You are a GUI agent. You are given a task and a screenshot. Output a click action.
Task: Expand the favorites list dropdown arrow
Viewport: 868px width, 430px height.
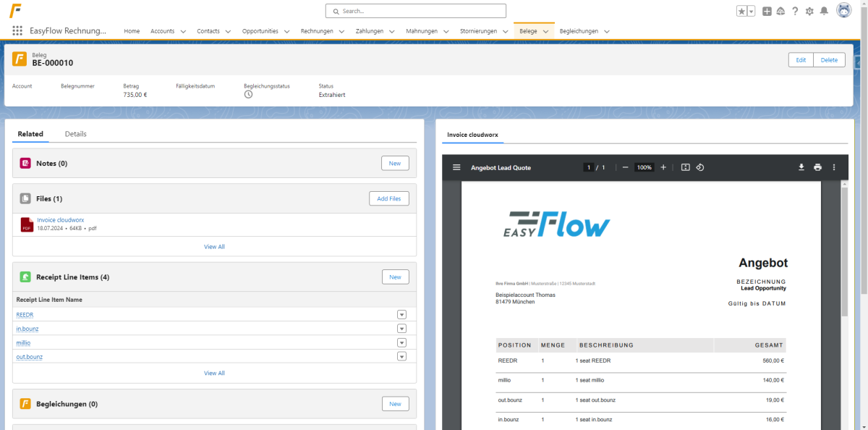[752, 11]
